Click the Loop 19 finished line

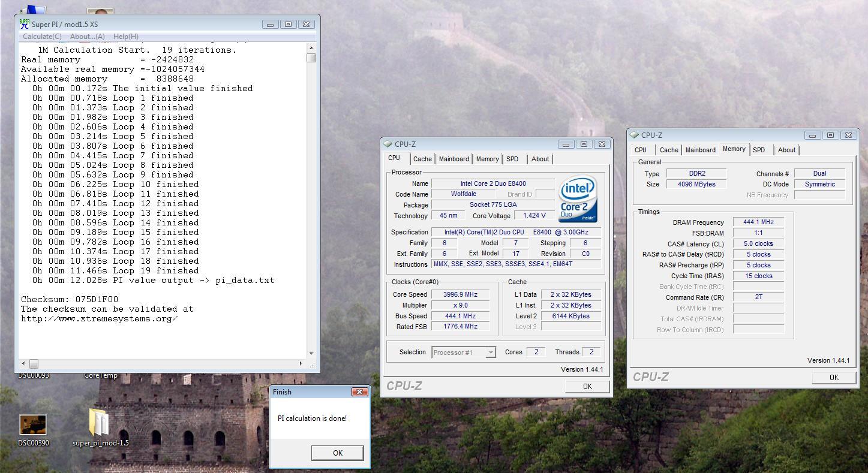pos(116,270)
